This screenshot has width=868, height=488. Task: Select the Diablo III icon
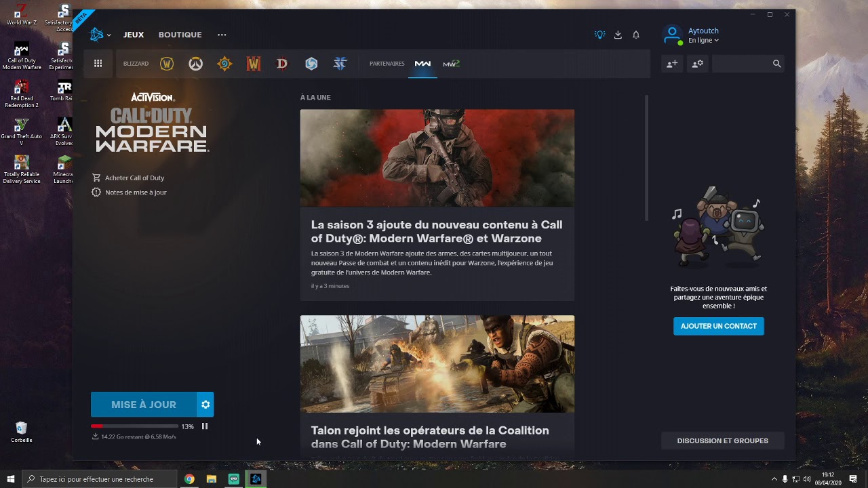[282, 64]
